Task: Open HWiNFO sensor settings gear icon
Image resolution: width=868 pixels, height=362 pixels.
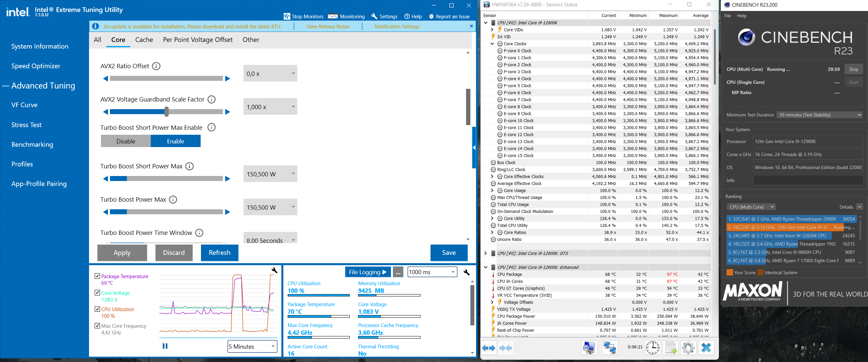Action: (x=688, y=348)
